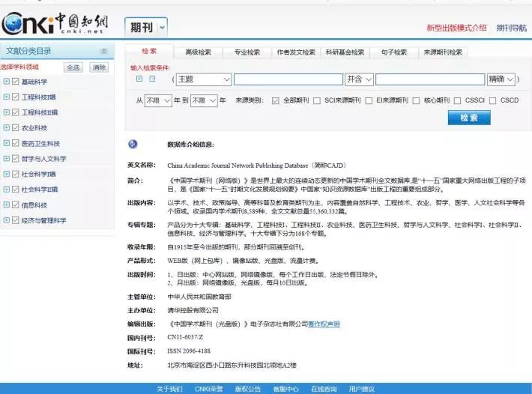Switch to the 作者发文检索 tab
This screenshot has height=394, width=532.
pyautogui.click(x=296, y=52)
